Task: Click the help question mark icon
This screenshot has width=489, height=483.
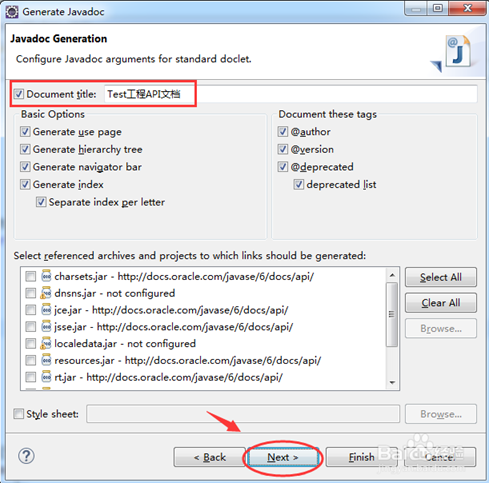Action: click(26, 456)
